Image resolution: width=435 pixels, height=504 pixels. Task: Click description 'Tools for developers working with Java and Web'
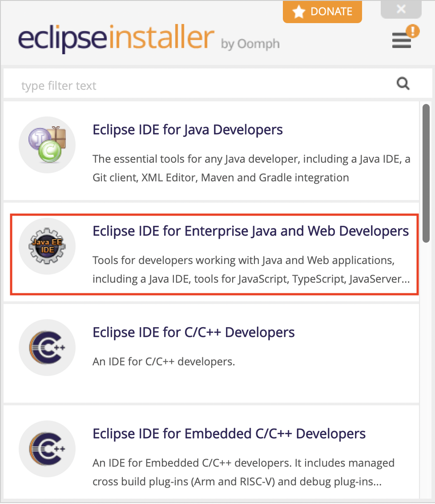(251, 269)
